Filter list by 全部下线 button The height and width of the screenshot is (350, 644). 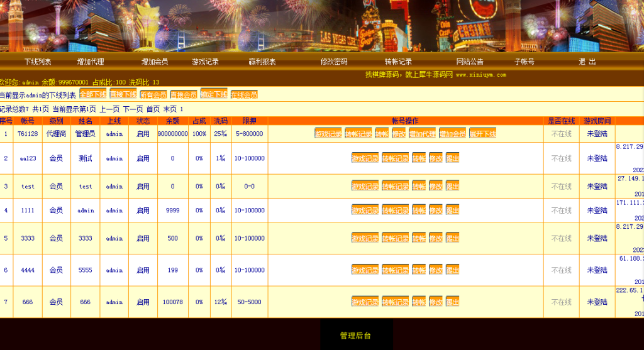92,94
